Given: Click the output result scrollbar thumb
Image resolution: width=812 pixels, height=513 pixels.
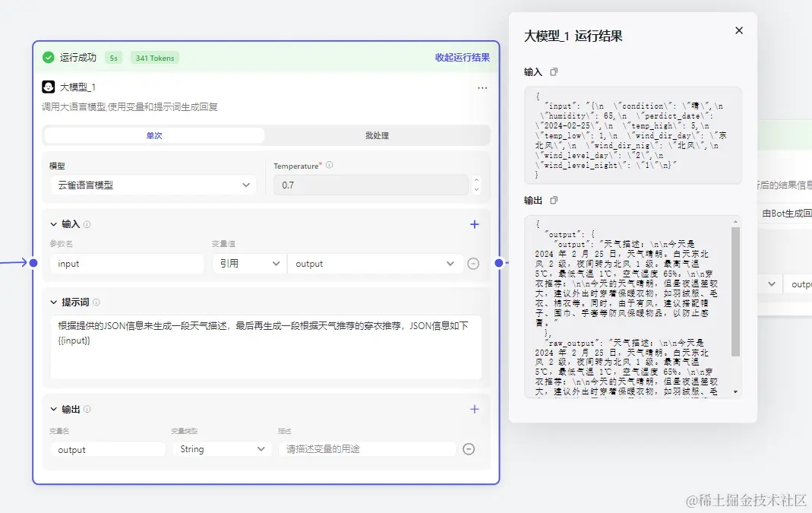Looking at the screenshot, I should click(x=735, y=292).
